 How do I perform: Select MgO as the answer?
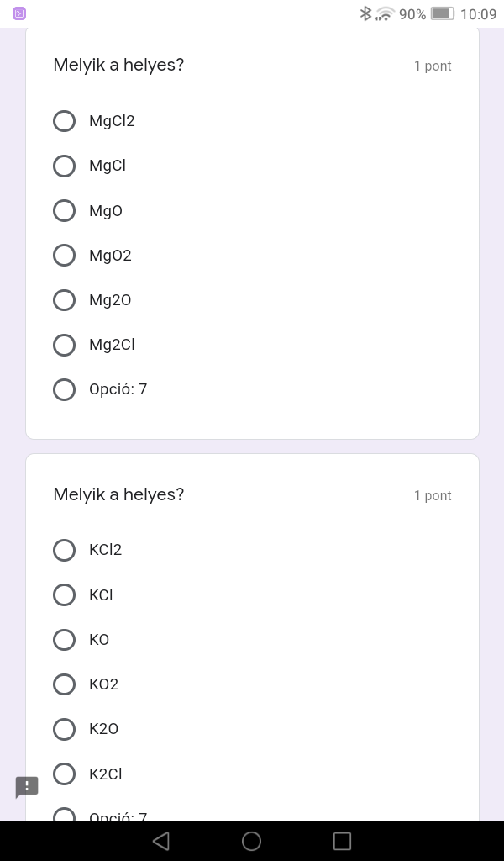65,210
